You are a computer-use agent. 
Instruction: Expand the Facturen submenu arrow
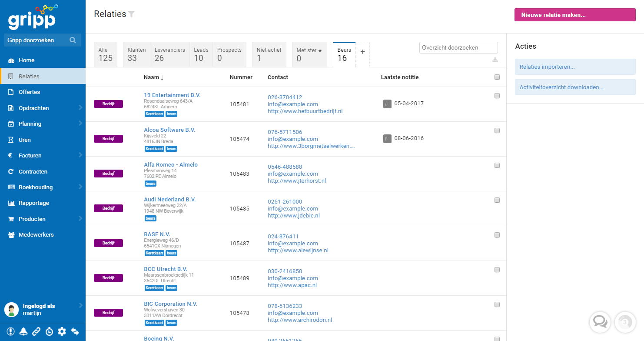[80, 155]
